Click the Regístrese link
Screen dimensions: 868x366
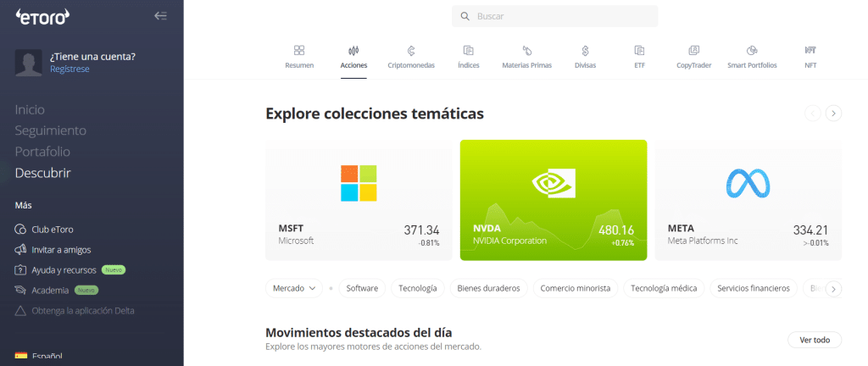point(70,69)
